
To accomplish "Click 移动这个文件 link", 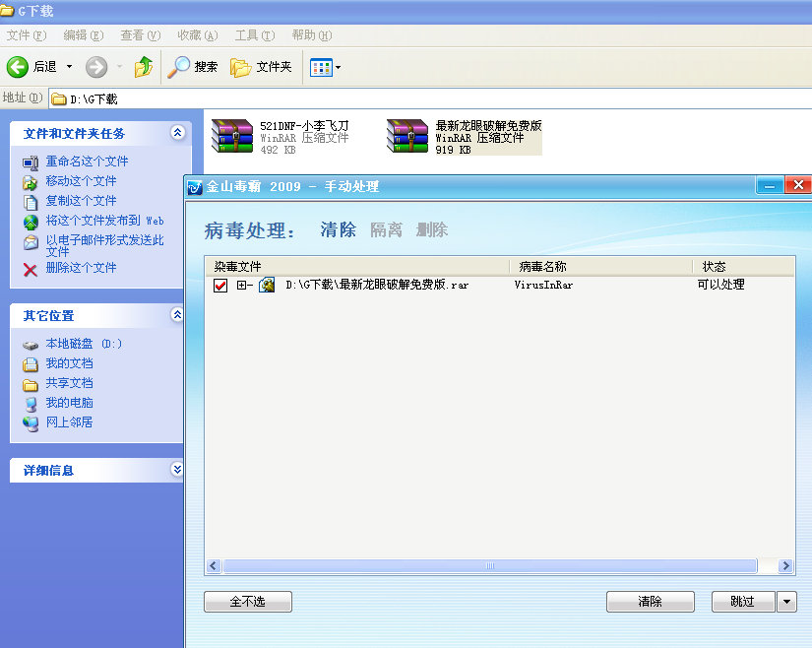I will [82, 181].
